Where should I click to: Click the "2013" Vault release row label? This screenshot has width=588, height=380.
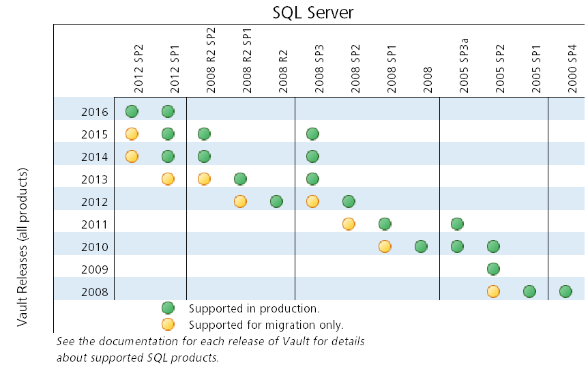pos(95,179)
